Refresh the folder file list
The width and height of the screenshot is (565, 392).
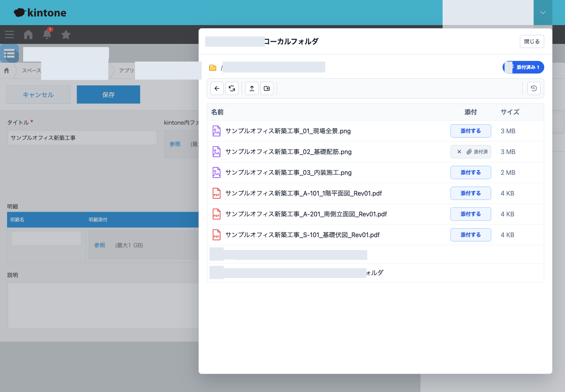click(232, 89)
